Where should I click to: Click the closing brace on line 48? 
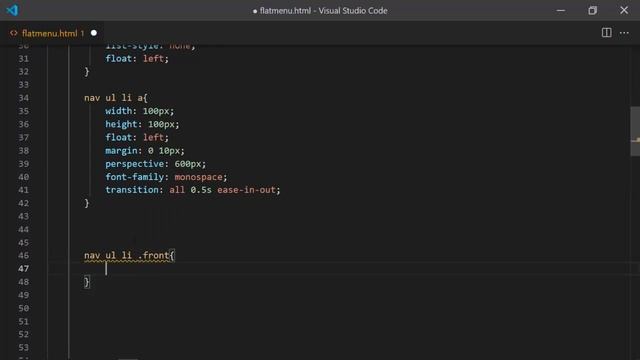pyautogui.click(x=87, y=282)
